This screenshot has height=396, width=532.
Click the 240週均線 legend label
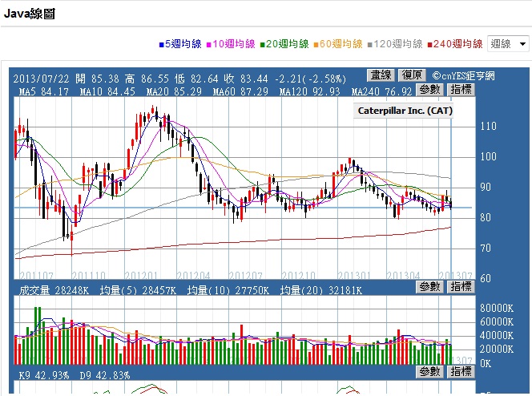[x=457, y=44]
